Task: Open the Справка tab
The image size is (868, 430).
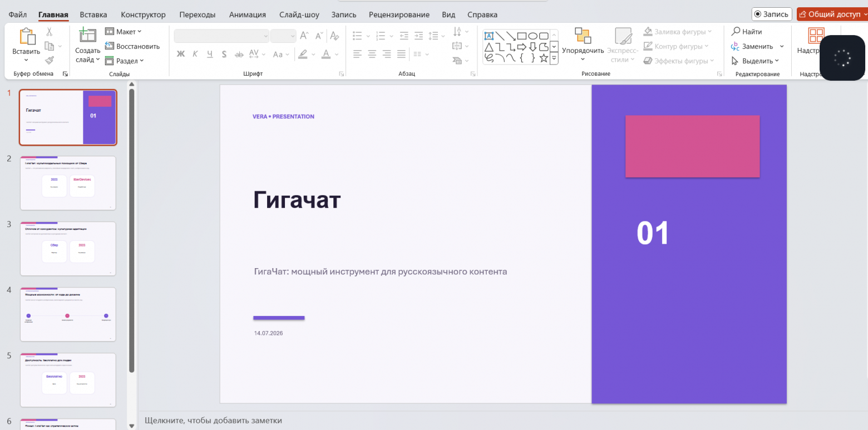Action: pos(482,14)
